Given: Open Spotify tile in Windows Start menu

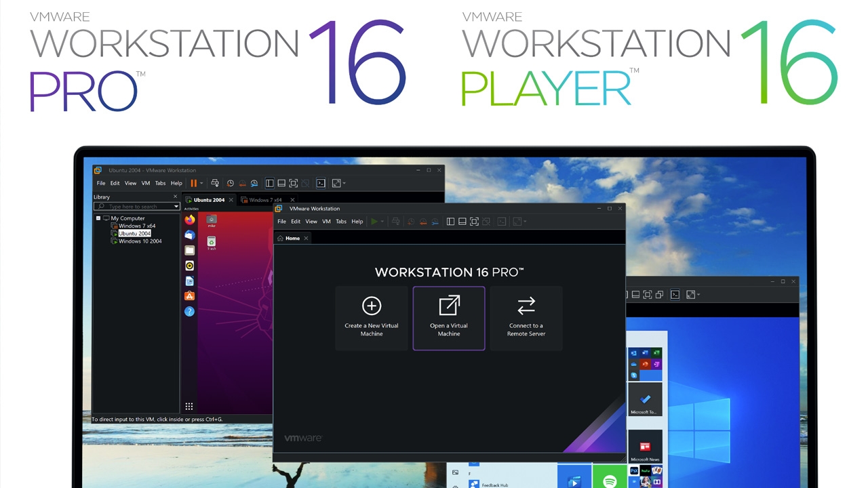Looking at the screenshot, I should (610, 477).
